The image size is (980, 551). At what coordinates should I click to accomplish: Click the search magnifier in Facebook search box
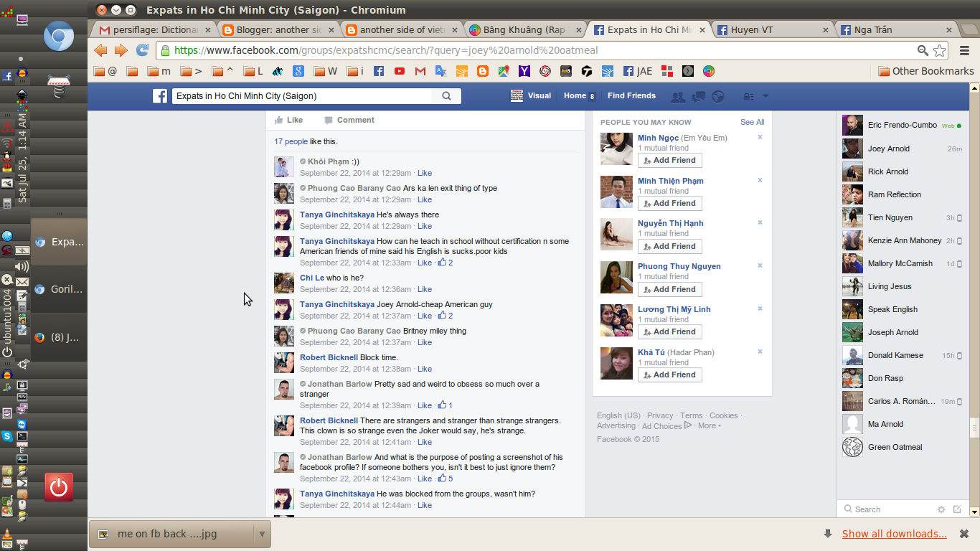point(446,96)
